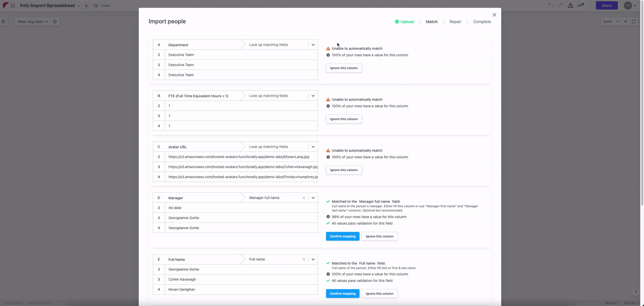Viewport: 644px width, 306px height.
Task: Click the undo arrow icon
Action: coord(550,6)
